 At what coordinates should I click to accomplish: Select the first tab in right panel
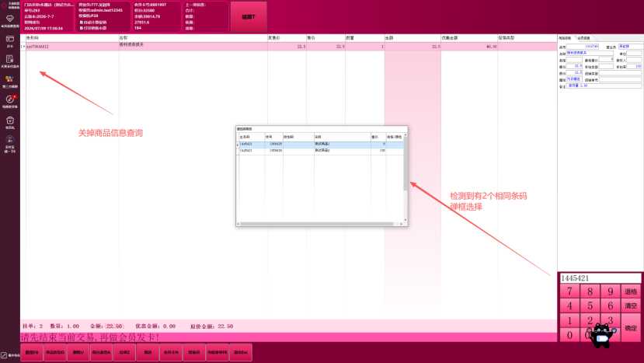[566, 38]
